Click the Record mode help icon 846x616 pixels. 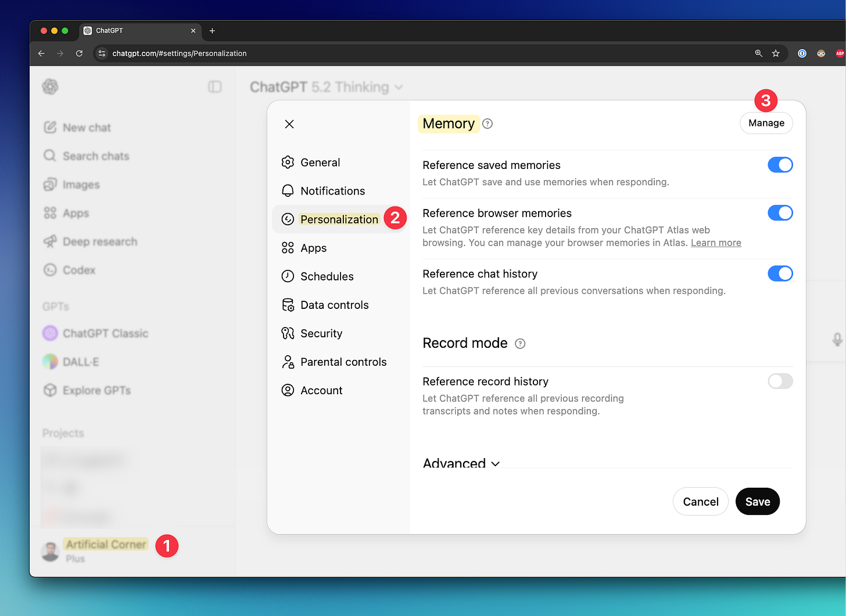click(x=520, y=344)
